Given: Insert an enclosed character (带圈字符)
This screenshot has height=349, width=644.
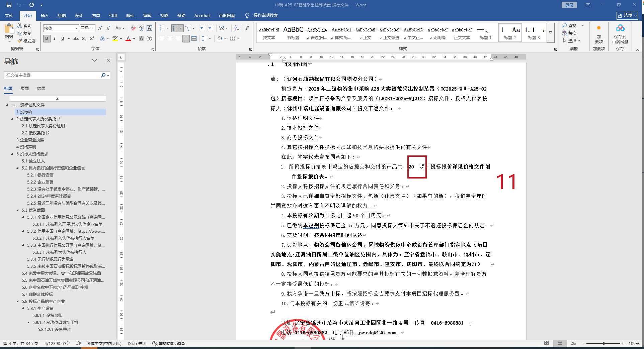Looking at the screenshot, I should click(x=149, y=39).
